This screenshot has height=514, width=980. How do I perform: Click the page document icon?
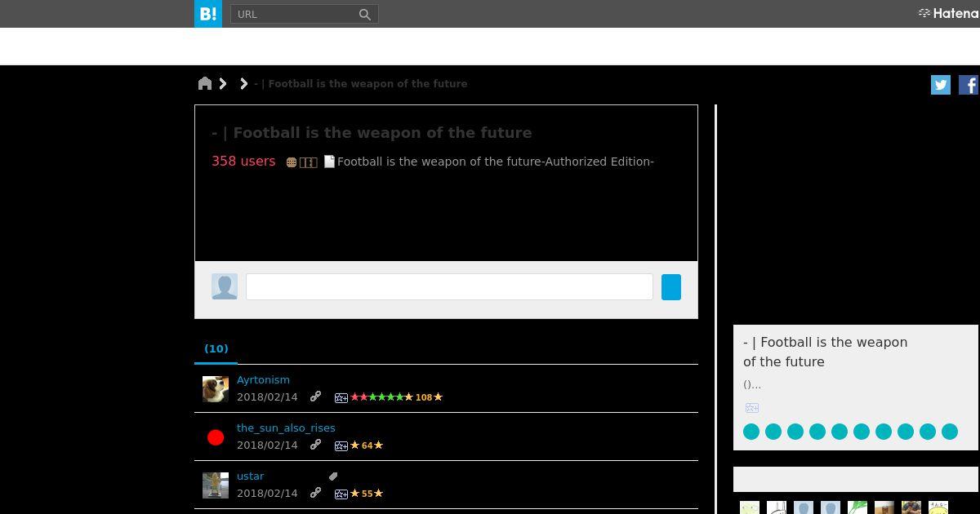329,162
